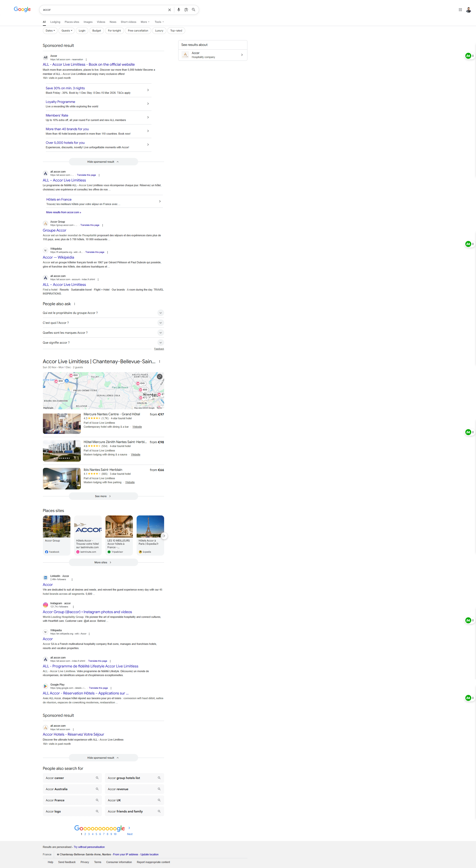The height and width of the screenshot is (868, 476).
Task: Open the Tools dropdown menu
Action: pyautogui.click(x=159, y=22)
